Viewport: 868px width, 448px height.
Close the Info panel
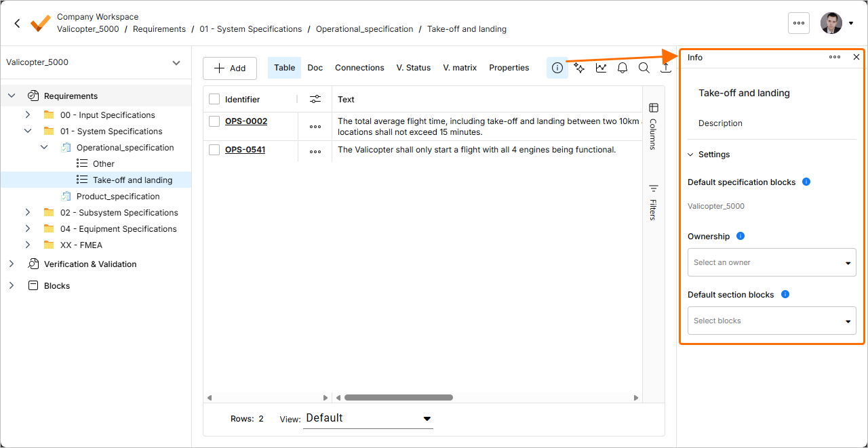pos(856,58)
